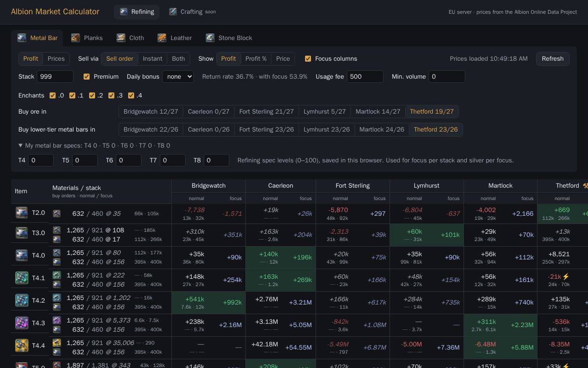
Task: Click the Stack size input field
Action: (x=55, y=76)
